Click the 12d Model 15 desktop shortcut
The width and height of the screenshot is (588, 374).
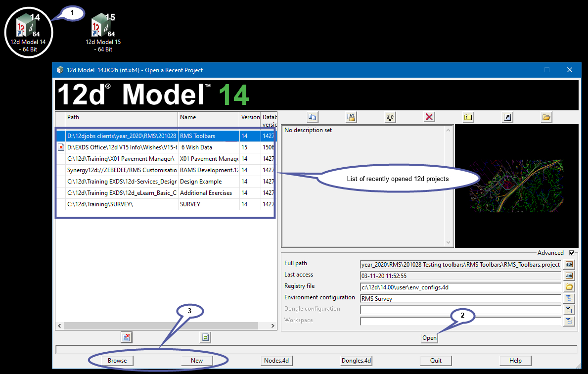point(103,32)
